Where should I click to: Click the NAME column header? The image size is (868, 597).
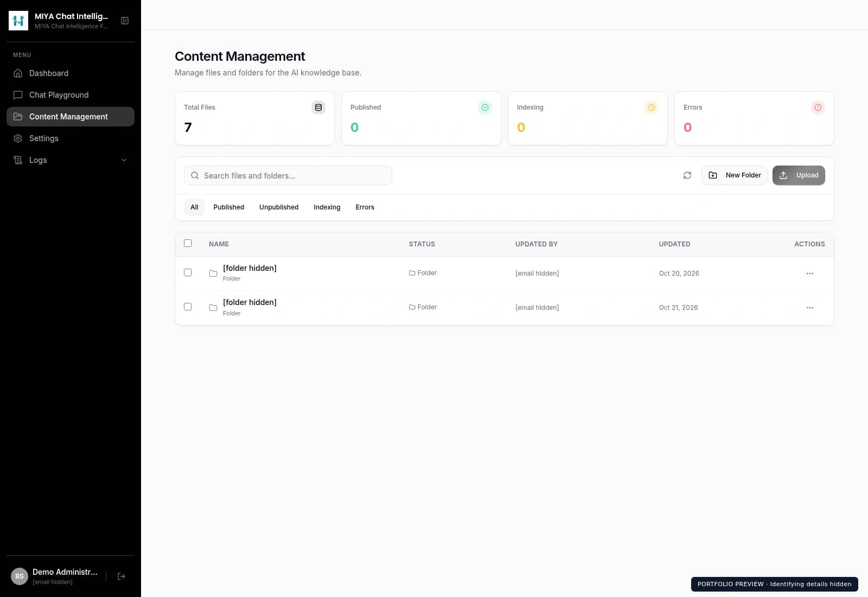pos(219,244)
